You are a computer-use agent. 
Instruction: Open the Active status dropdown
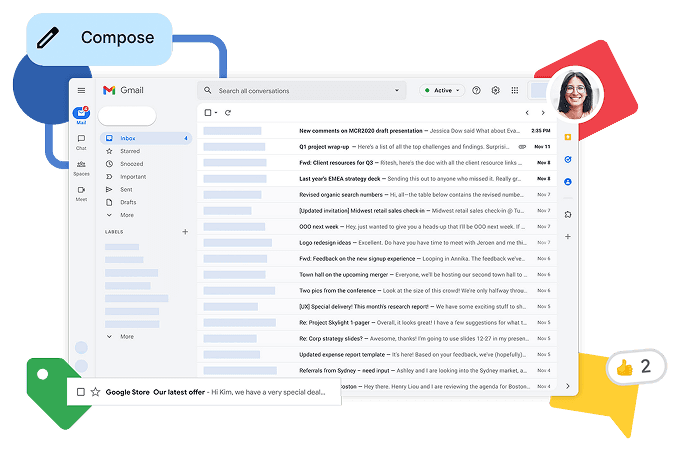442,91
